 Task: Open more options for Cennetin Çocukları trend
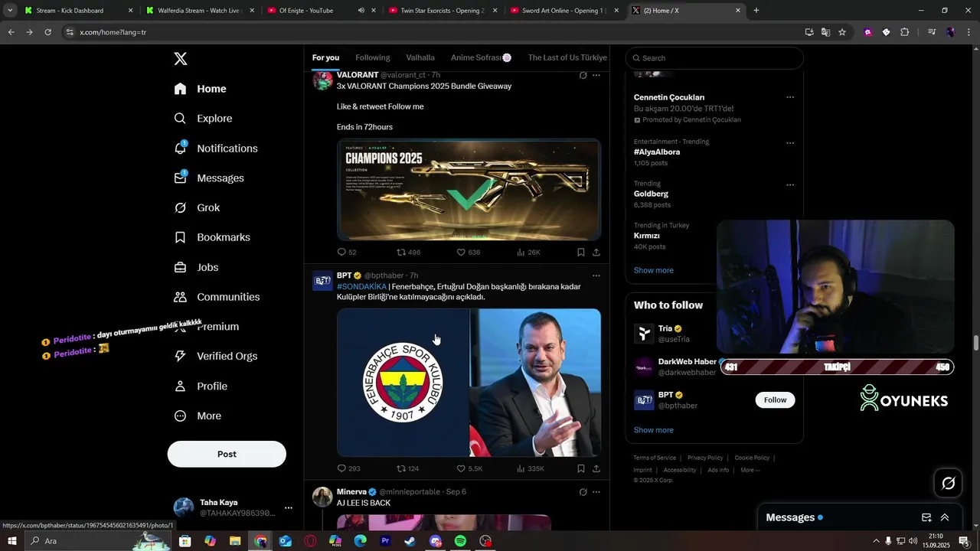tap(790, 97)
